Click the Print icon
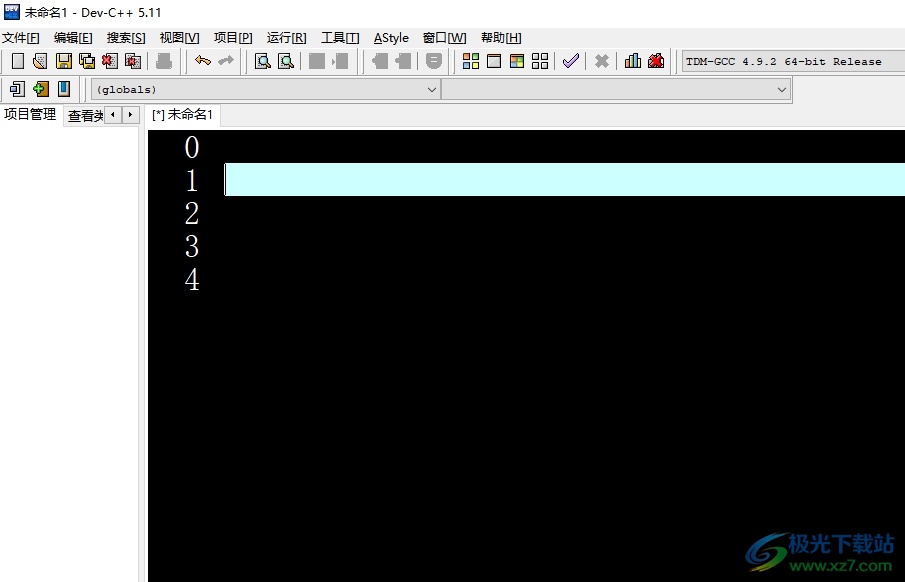 click(x=163, y=61)
